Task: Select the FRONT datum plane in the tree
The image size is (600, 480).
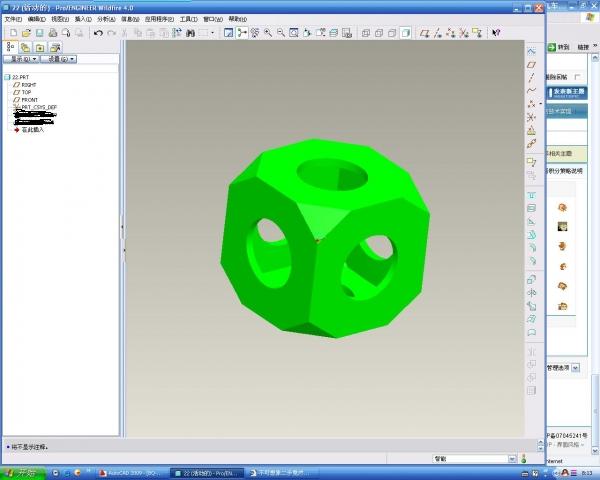Action: point(26,100)
